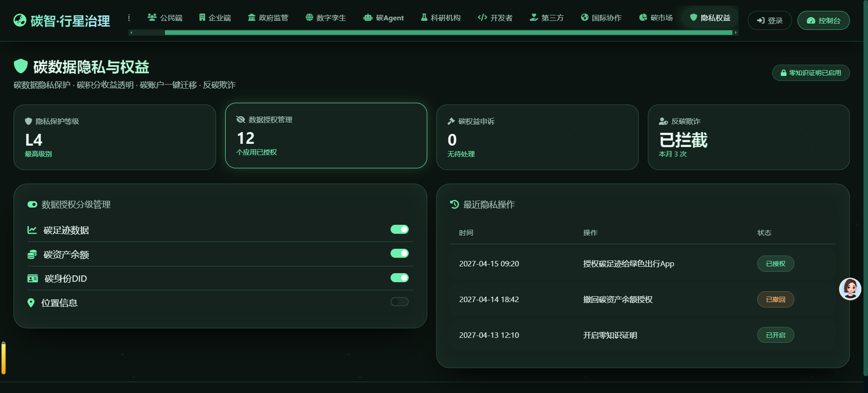Open the 公民端 nav tab
The width and height of the screenshot is (868, 393).
point(165,18)
